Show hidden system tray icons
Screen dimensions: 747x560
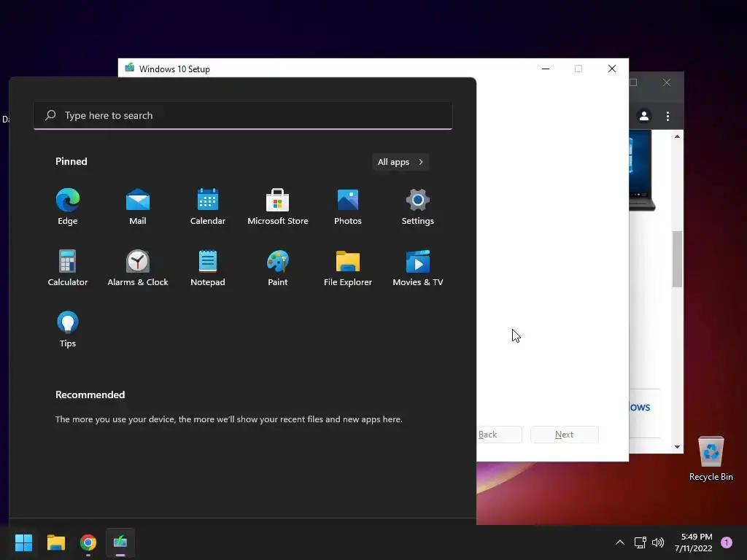(x=620, y=542)
